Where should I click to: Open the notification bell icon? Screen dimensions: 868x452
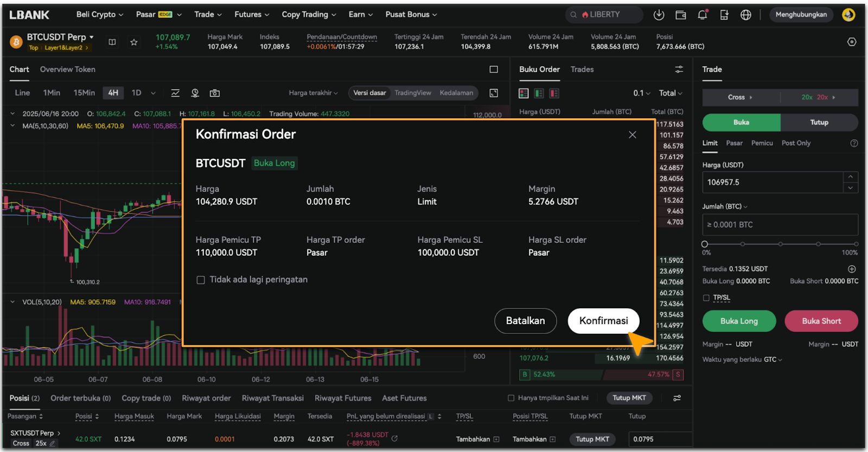(702, 15)
